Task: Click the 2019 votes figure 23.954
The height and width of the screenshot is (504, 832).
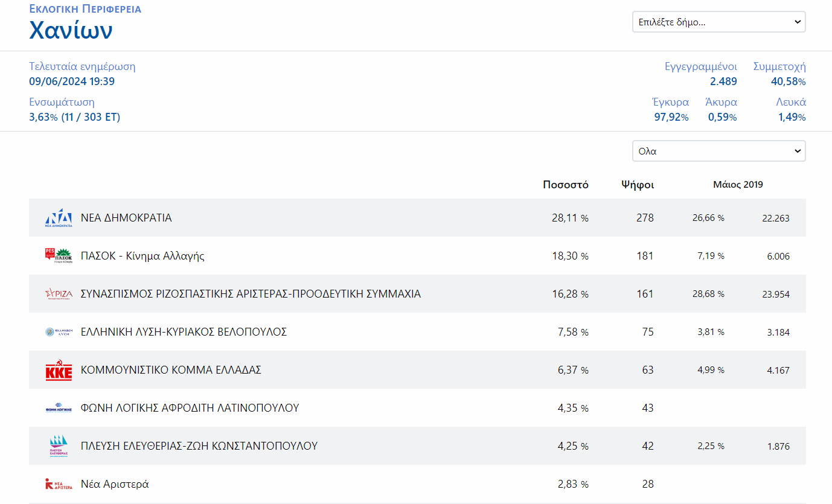Action: coord(776,295)
